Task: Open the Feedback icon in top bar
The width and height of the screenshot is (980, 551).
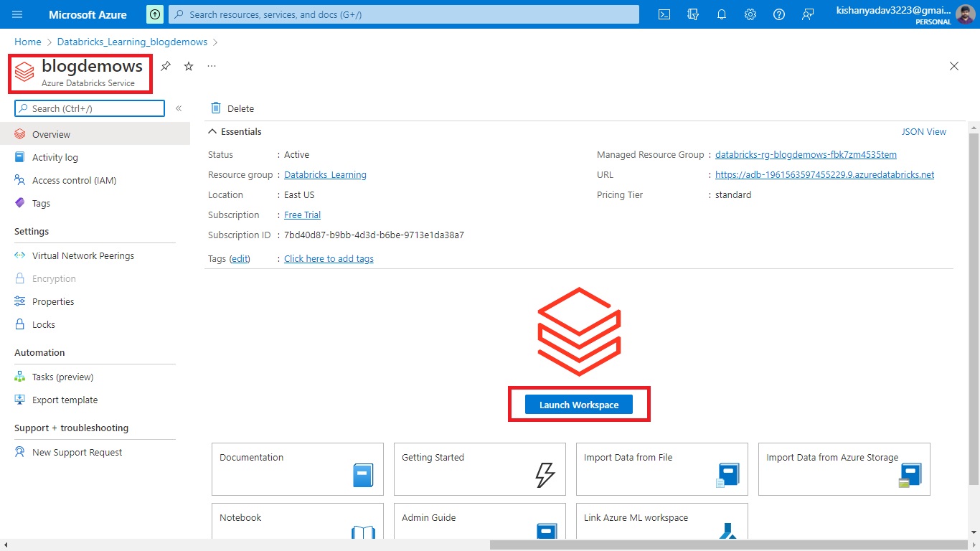Action: click(808, 14)
